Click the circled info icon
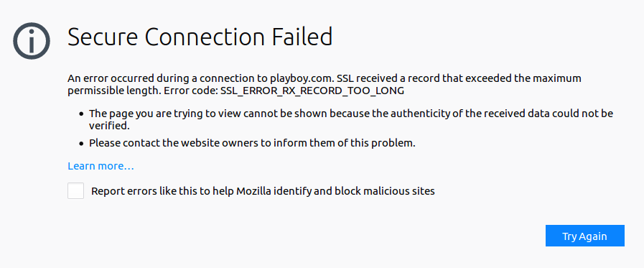This screenshot has width=644, height=268. [32, 41]
